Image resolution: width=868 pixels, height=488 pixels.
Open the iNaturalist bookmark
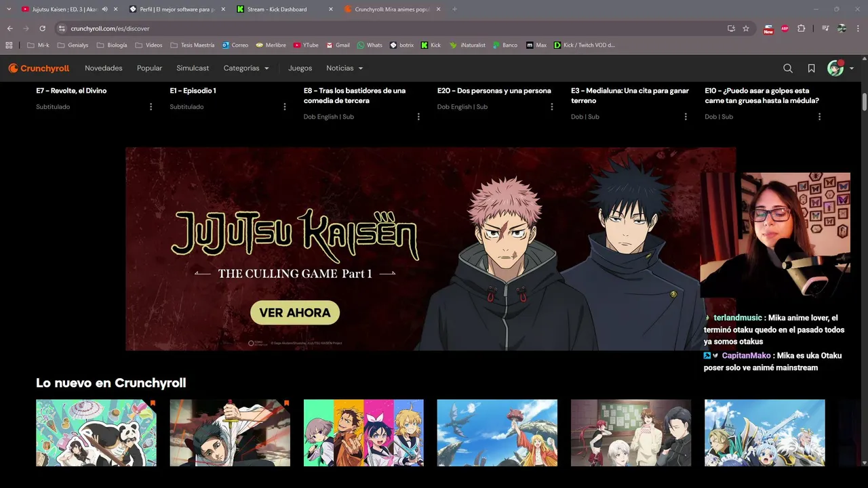467,45
